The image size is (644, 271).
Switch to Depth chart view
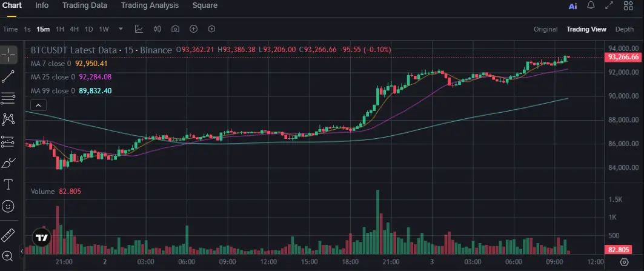[x=624, y=29]
